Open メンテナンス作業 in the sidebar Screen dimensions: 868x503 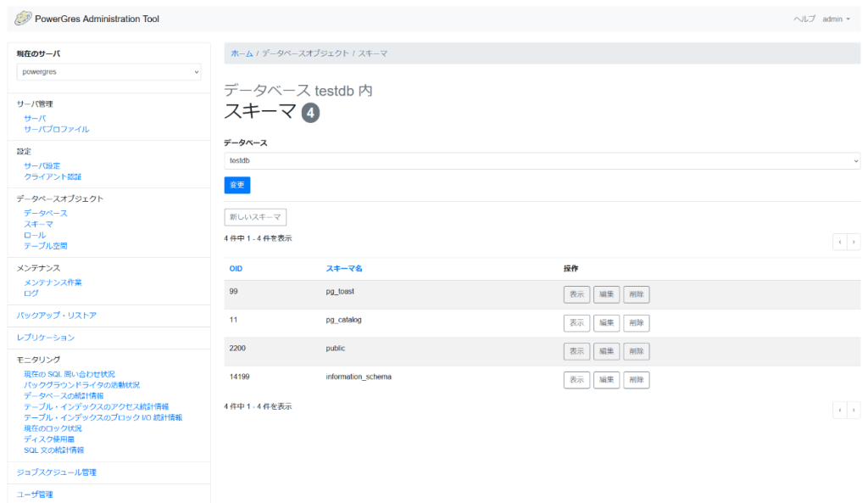pyautogui.click(x=53, y=282)
